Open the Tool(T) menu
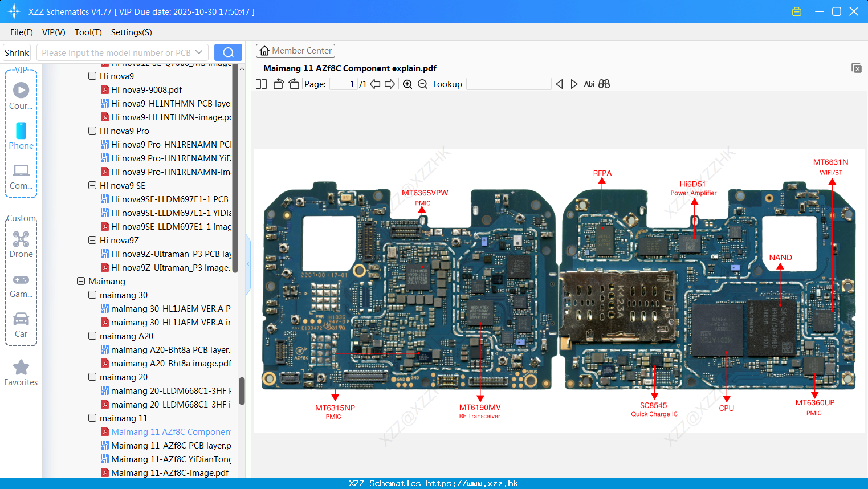This screenshot has height=489, width=868. pyautogui.click(x=88, y=32)
